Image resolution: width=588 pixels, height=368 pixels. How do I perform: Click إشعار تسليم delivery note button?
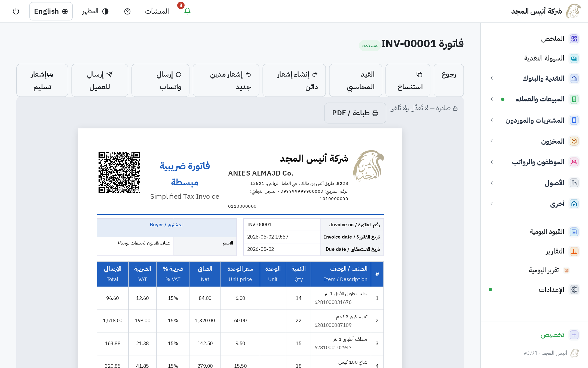click(42, 80)
